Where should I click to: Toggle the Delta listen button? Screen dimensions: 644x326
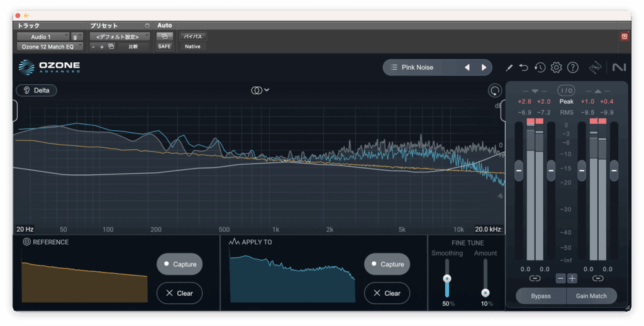36,90
